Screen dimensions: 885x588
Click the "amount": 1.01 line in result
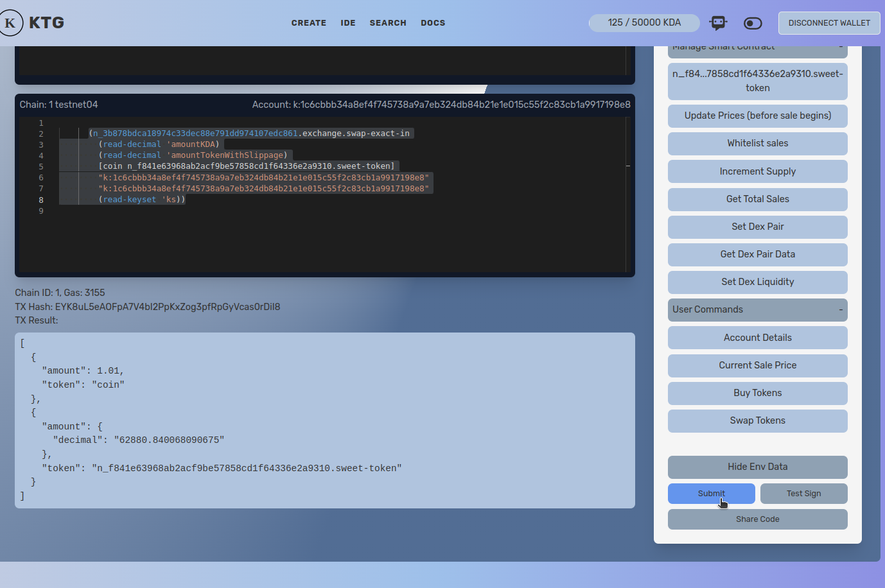coord(82,371)
